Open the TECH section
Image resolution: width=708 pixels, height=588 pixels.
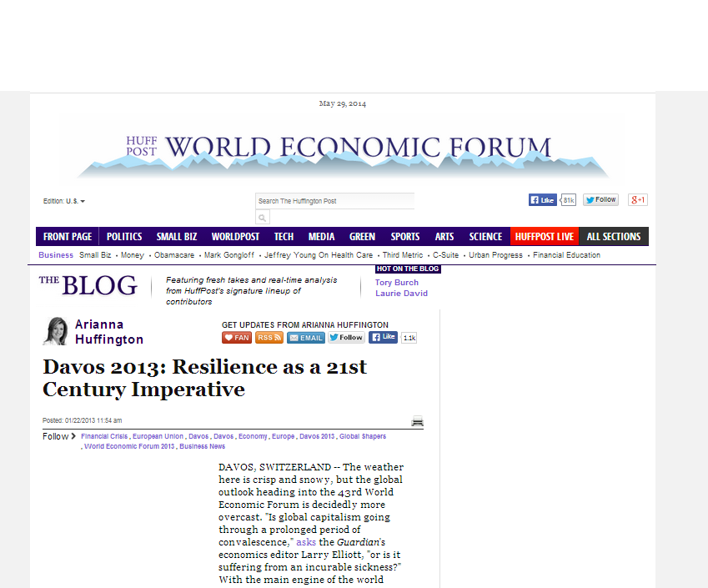(x=284, y=237)
